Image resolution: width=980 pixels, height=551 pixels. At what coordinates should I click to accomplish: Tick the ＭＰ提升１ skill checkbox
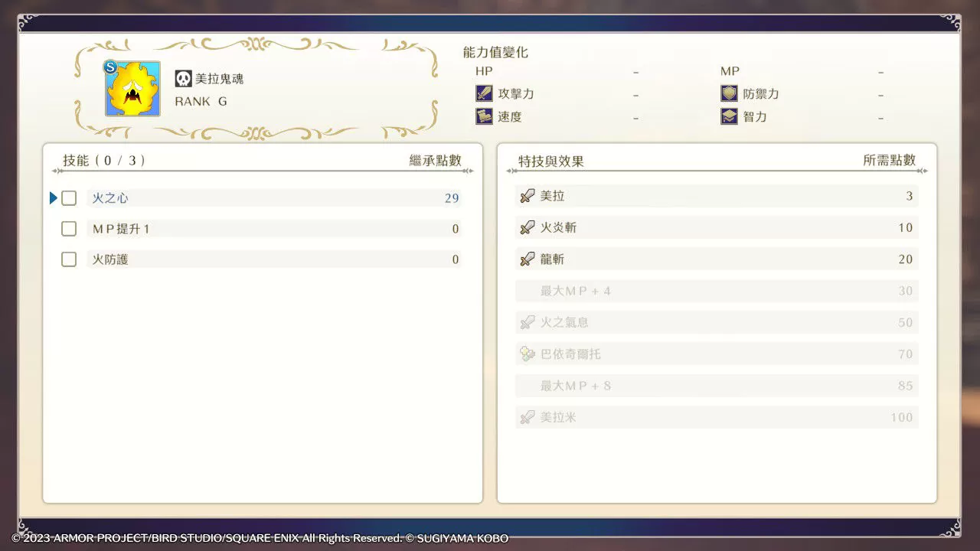point(69,229)
